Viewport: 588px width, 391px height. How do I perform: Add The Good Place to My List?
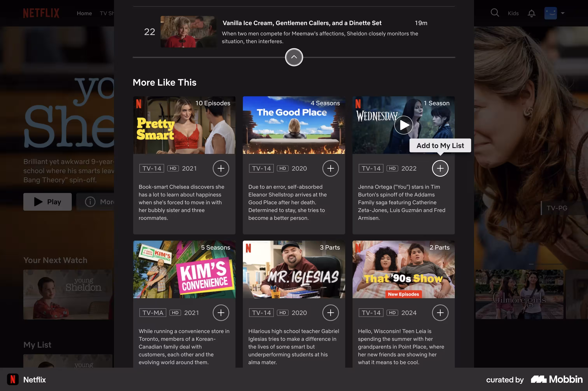coord(331,168)
